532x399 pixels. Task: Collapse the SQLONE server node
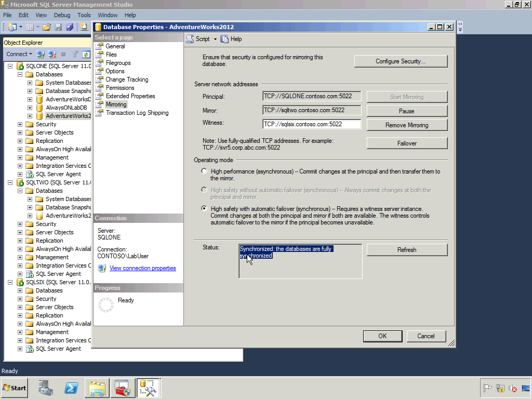[x=11, y=66]
